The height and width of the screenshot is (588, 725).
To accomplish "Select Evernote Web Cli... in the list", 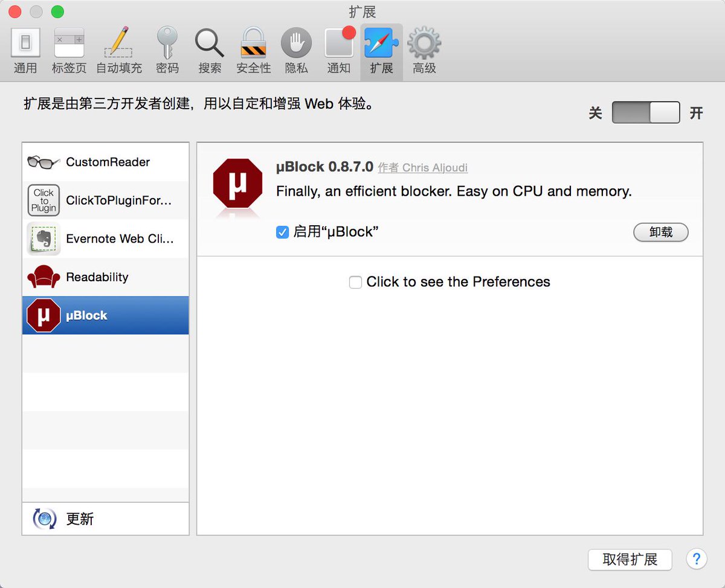I will pos(106,238).
